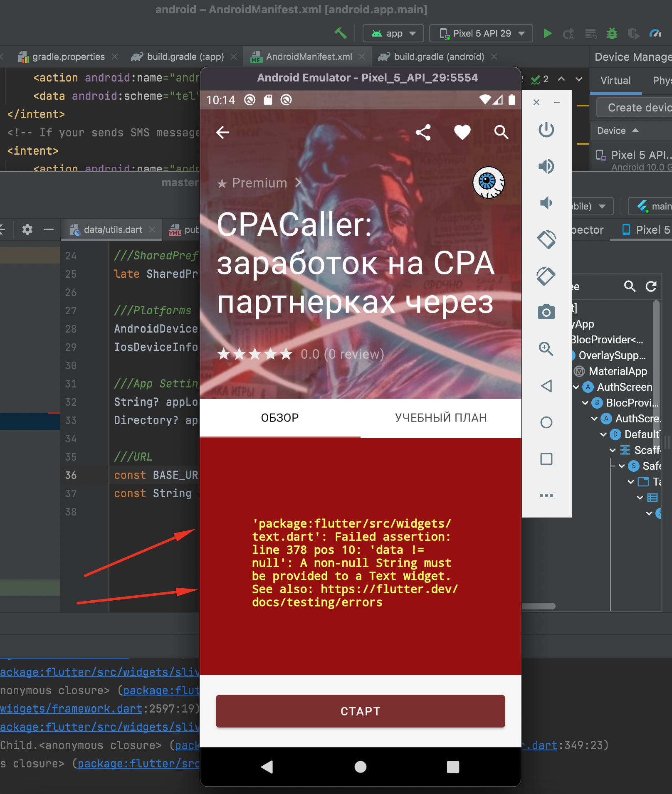
Task: Take an emulator screenshot with the camera icon
Action: pos(546,312)
